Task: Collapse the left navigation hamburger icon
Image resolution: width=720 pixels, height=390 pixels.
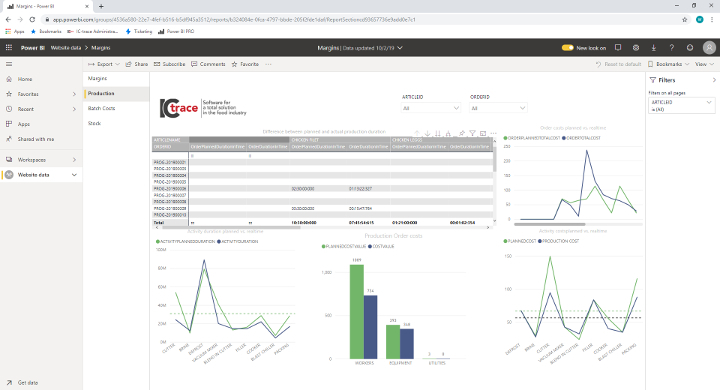Action: (9, 64)
